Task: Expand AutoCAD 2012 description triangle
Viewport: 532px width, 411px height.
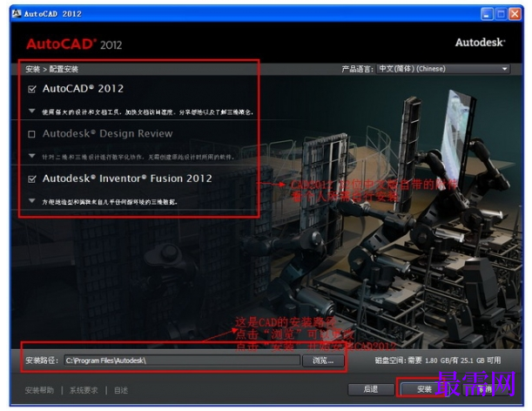Action: click(32, 111)
